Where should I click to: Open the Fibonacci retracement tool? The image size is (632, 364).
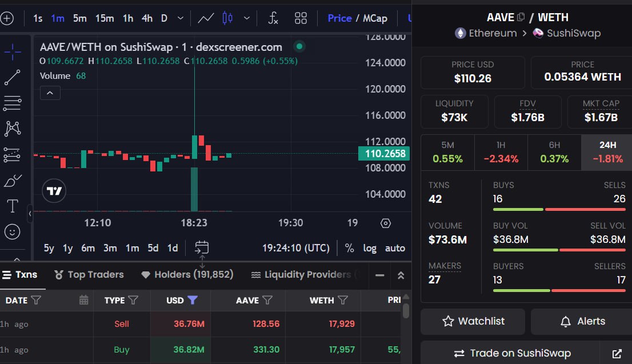[13, 103]
